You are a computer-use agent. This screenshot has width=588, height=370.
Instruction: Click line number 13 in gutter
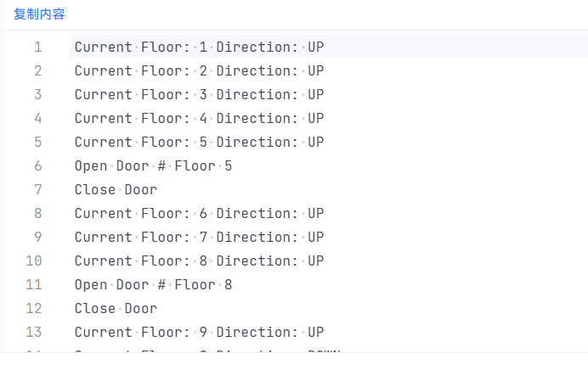click(x=34, y=333)
